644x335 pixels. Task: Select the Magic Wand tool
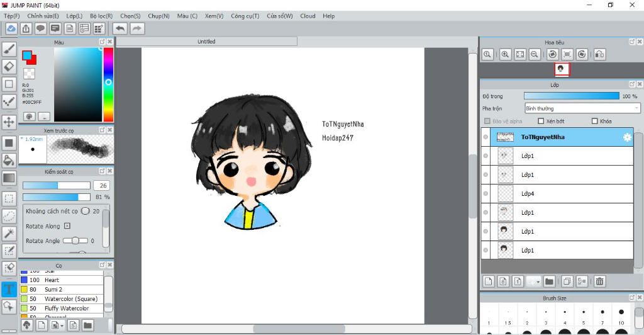click(x=9, y=233)
